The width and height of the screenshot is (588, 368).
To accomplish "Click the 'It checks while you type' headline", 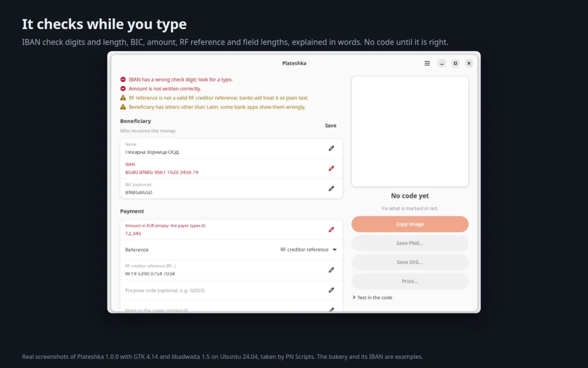I will 104,24.
